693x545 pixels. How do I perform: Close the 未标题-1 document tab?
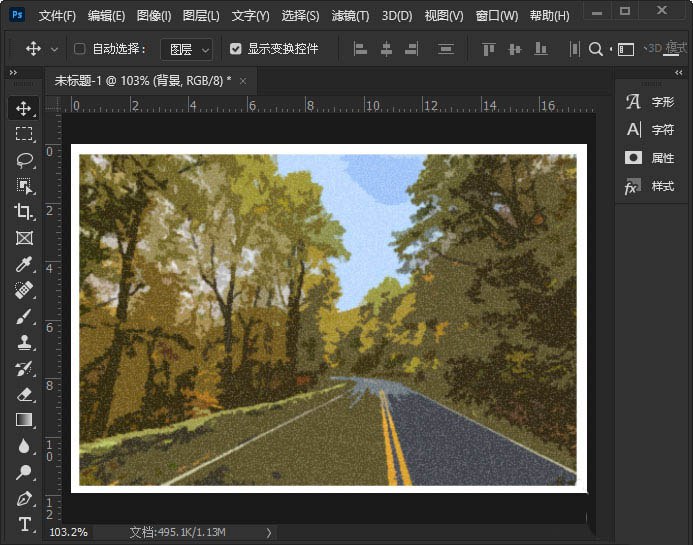click(x=243, y=81)
